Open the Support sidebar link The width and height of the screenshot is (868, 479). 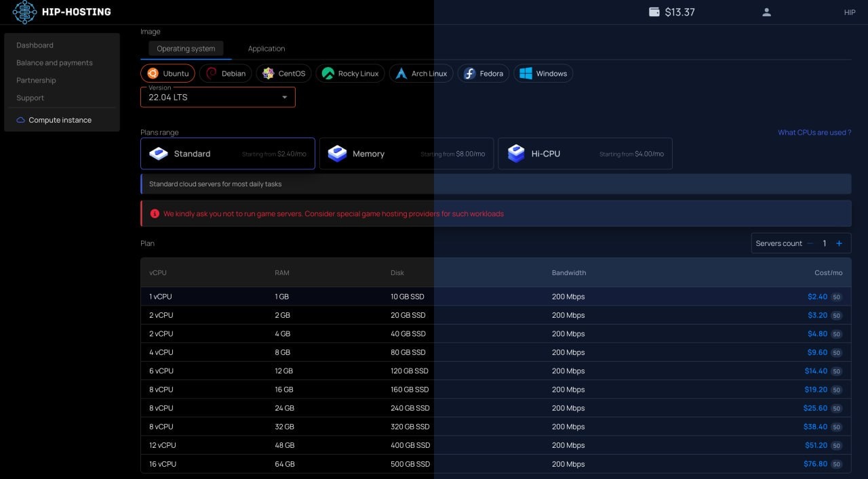(x=31, y=98)
